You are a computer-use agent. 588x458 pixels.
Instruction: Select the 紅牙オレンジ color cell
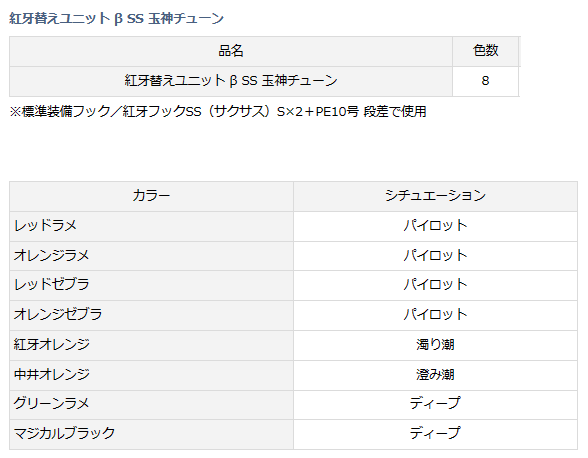pos(152,345)
